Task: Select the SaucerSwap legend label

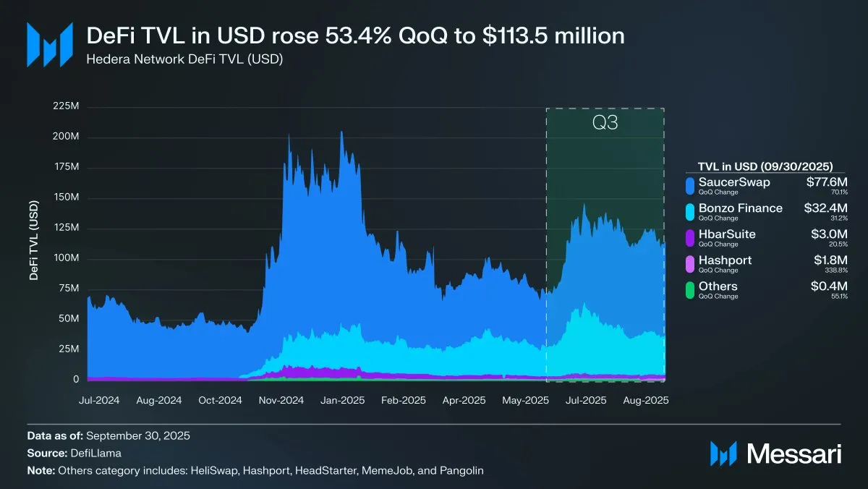Action: (734, 182)
